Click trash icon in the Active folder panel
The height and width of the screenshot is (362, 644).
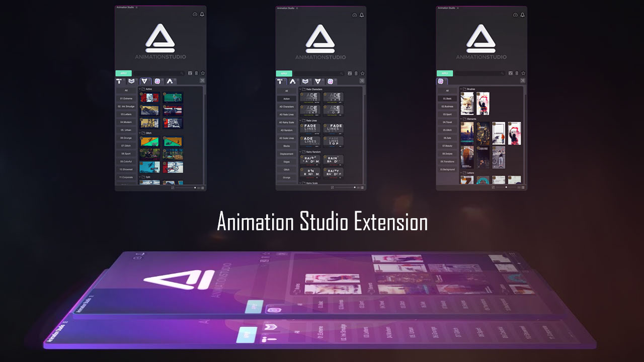click(x=196, y=73)
